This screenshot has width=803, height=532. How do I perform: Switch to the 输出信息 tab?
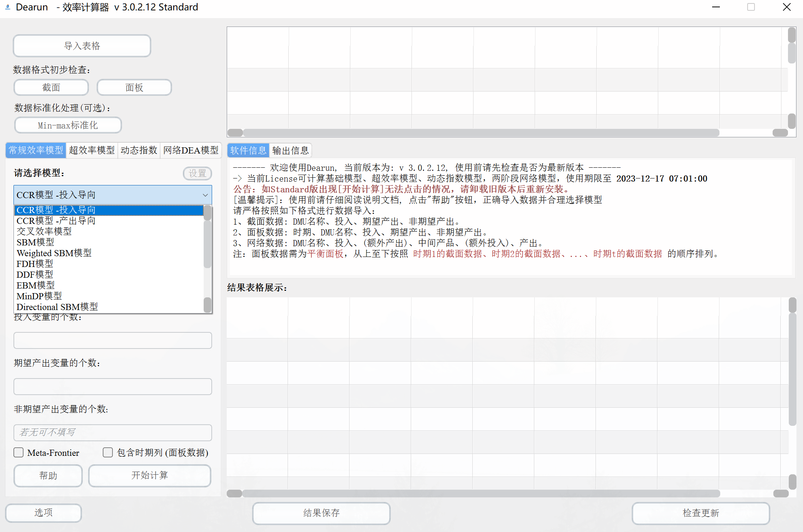(x=290, y=151)
